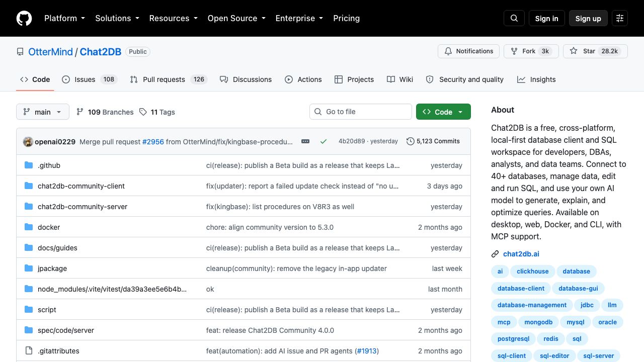Open the openai0229 author name link
Screen dimensions: 644x362
55,142
